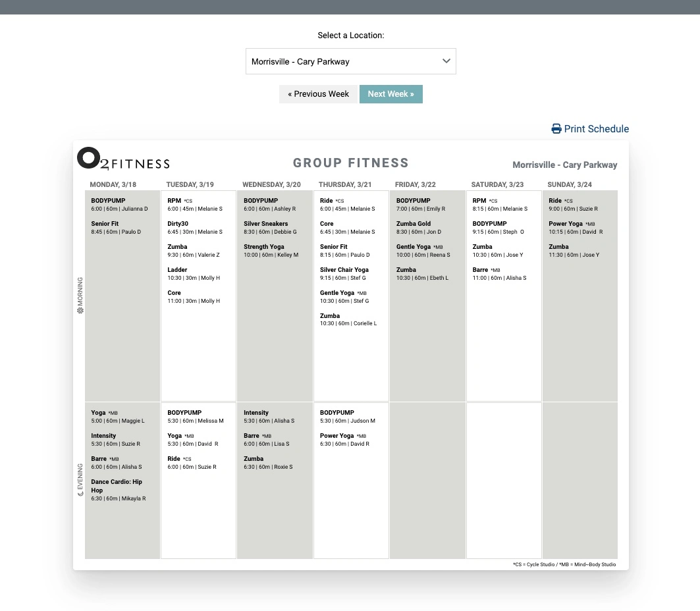The height and width of the screenshot is (611, 700).
Task: Select Thursday morning Ride class
Action: coord(347,204)
